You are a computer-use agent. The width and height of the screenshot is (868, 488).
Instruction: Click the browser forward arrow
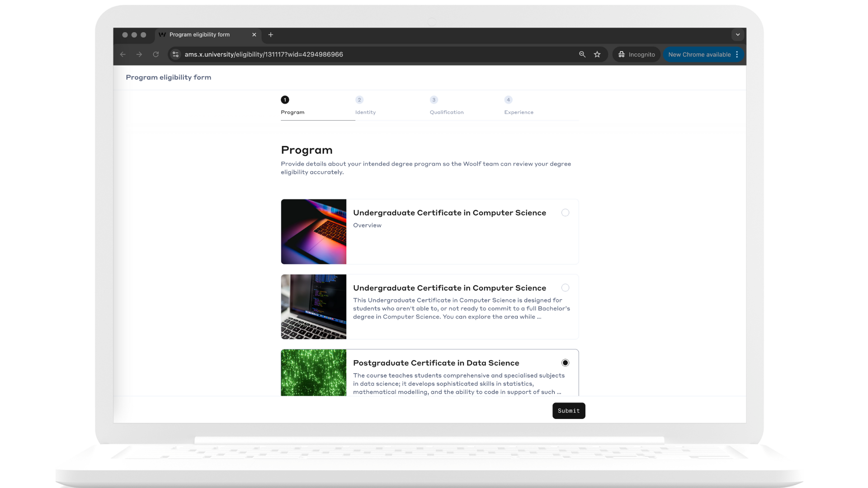[x=139, y=54]
